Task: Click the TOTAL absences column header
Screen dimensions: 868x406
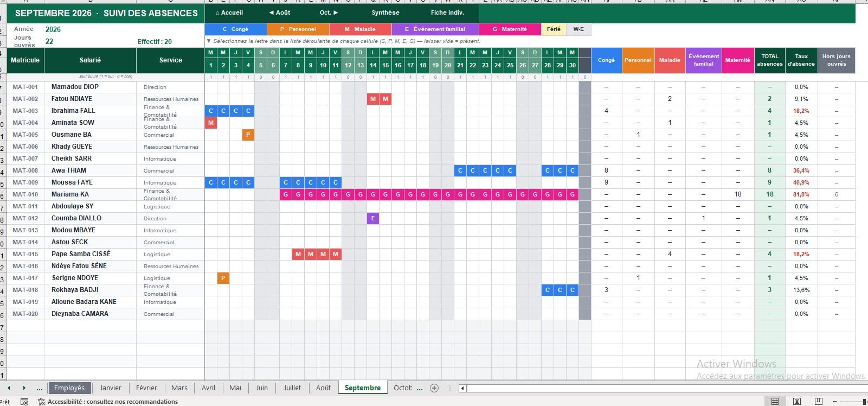Action: click(770, 60)
